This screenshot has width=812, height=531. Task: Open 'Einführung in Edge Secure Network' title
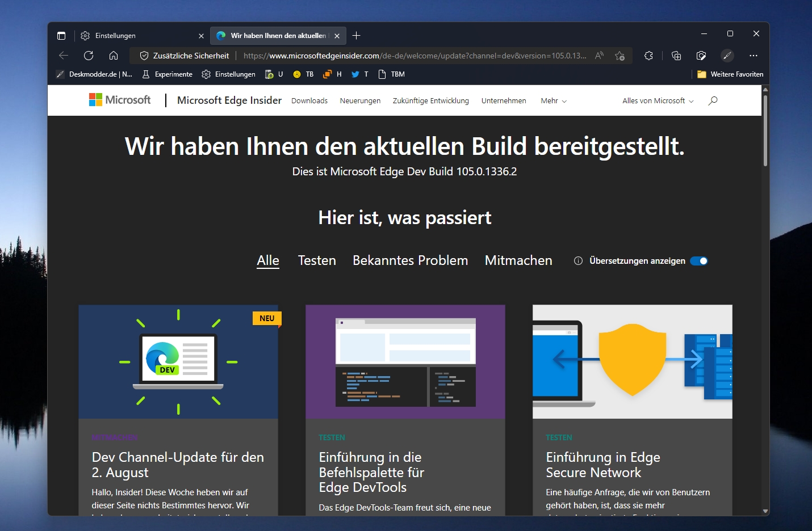[603, 465]
